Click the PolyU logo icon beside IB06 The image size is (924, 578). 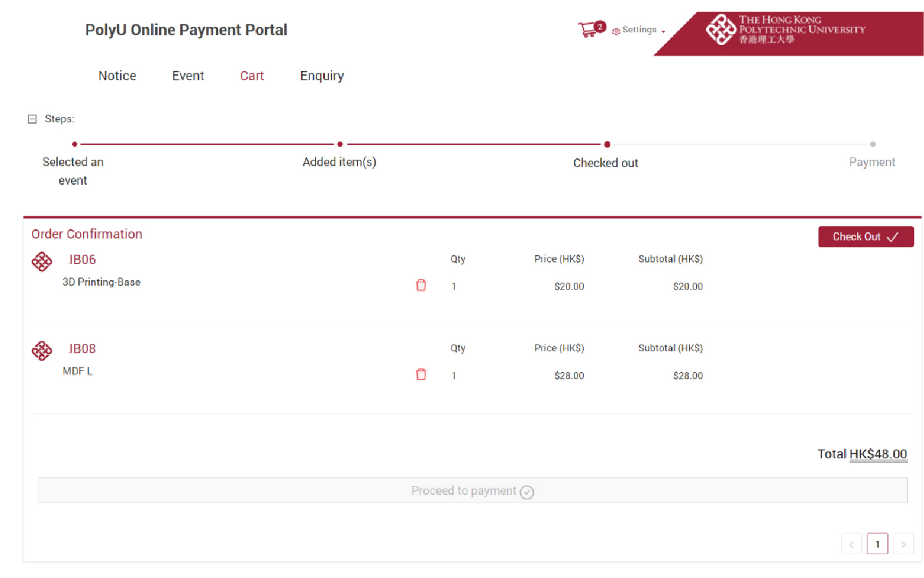(42, 261)
